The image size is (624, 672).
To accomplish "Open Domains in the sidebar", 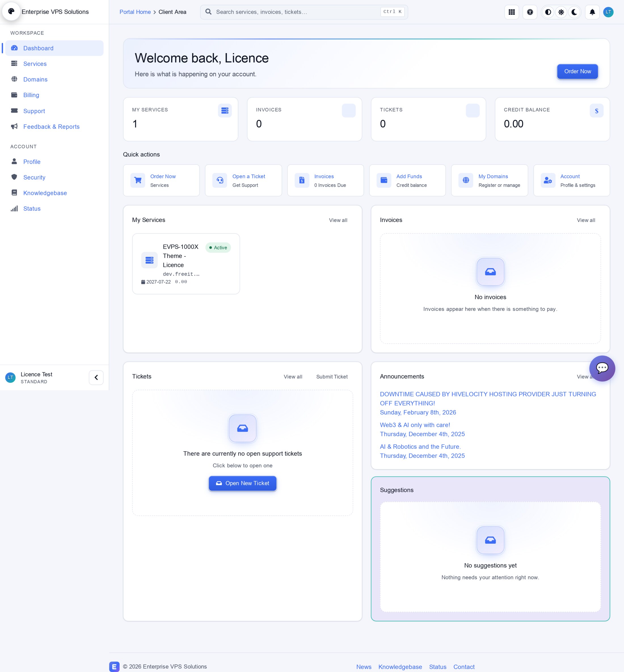I will pyautogui.click(x=54, y=79).
